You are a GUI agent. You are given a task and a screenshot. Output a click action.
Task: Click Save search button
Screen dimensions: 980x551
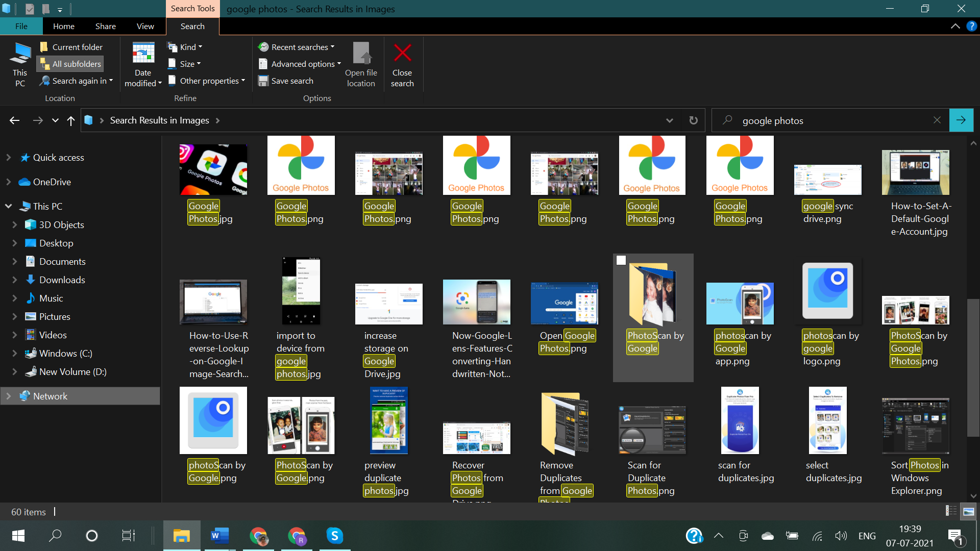286,81
